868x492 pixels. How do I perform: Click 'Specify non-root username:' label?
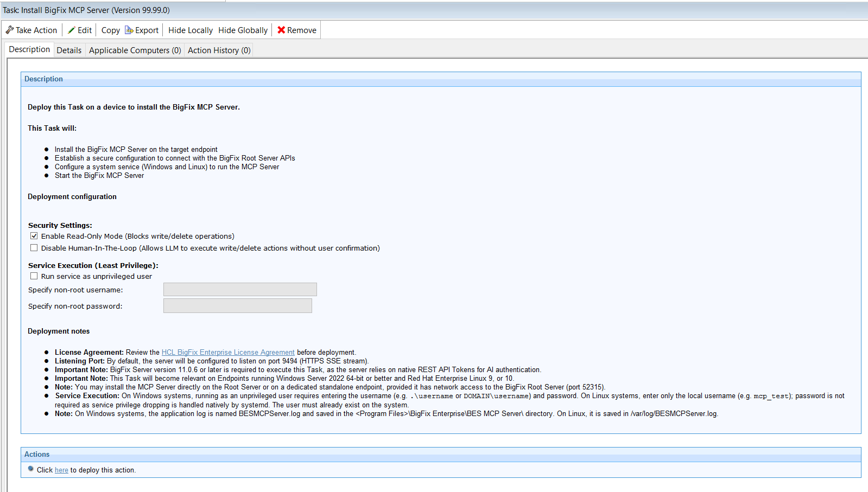click(75, 290)
